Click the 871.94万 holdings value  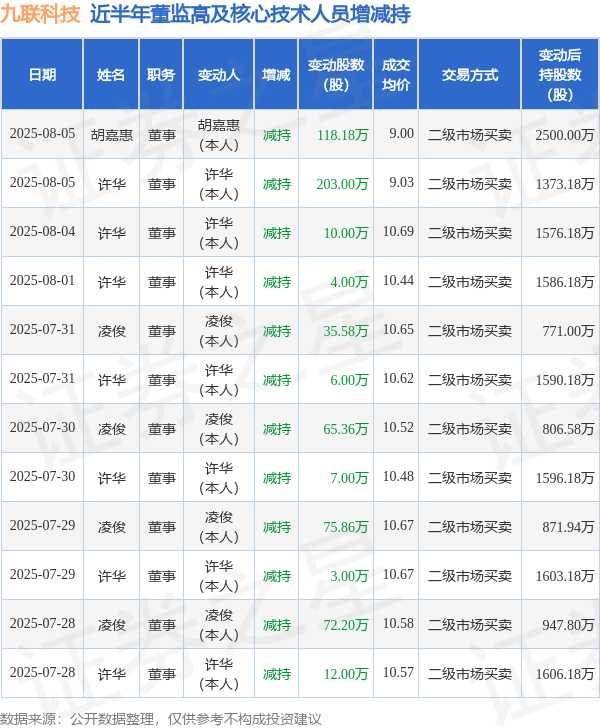[568, 527]
